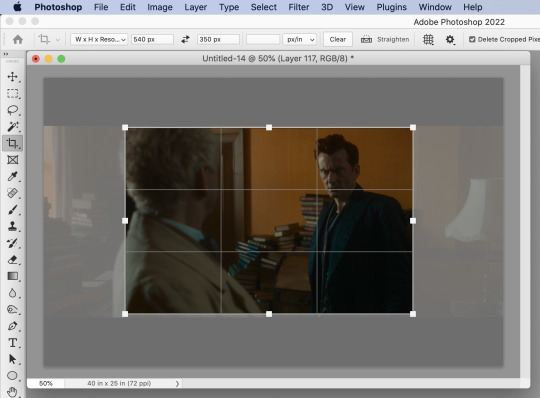The width and height of the screenshot is (540, 398).
Task: Open the Apple menu
Action: [17, 7]
